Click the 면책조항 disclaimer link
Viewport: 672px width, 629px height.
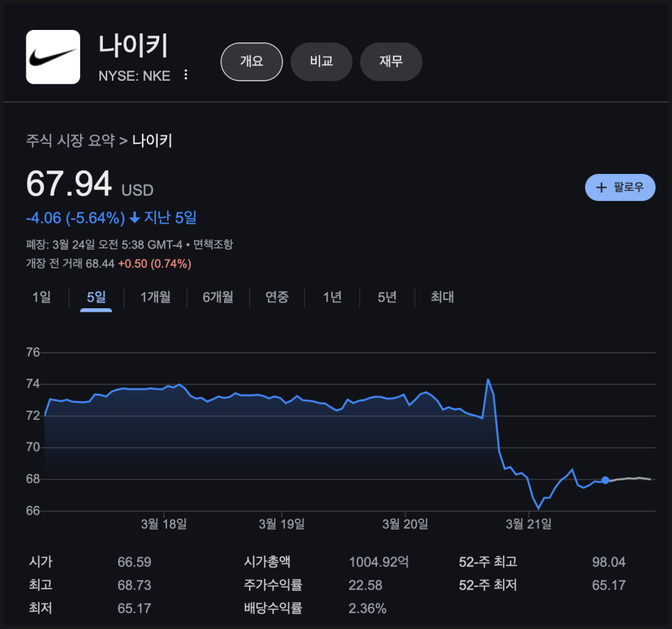[x=213, y=244]
